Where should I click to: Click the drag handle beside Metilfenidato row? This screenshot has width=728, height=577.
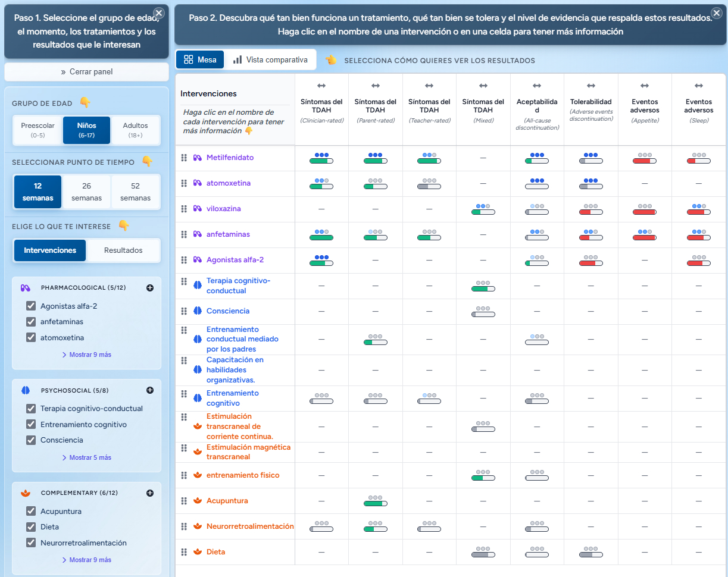point(184,158)
